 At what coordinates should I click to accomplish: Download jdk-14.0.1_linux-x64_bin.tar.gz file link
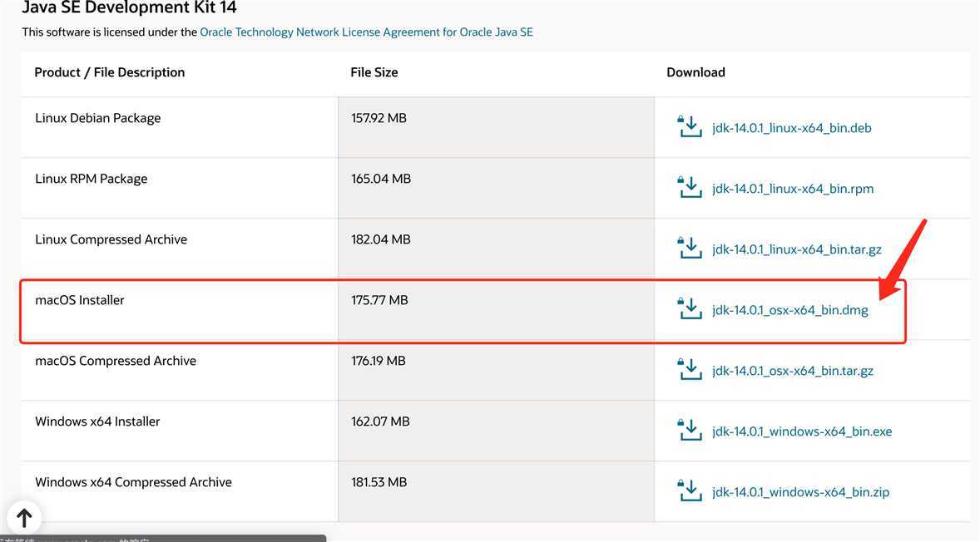coord(796,249)
